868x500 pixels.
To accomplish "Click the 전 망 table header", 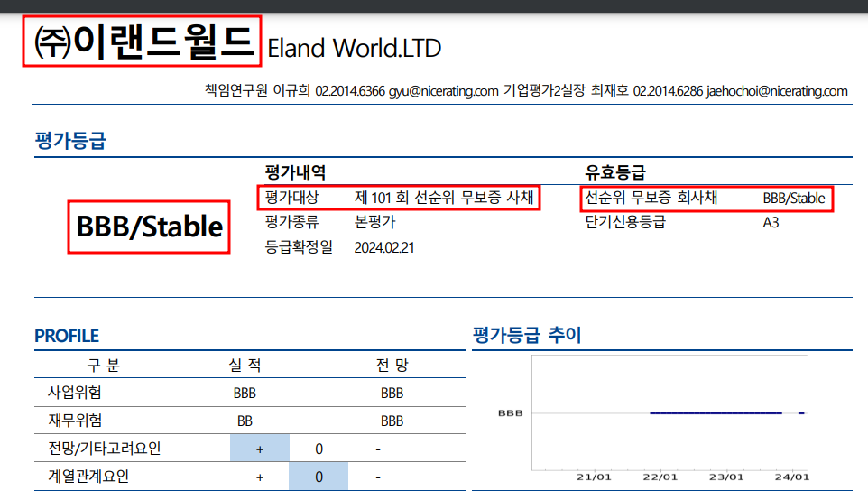I will [392, 365].
